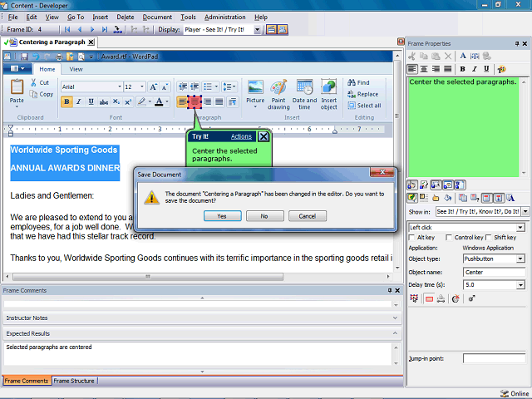Toggle the pin on Frame Properties panel
Viewport: 532px width, 399px height.
(517, 43)
